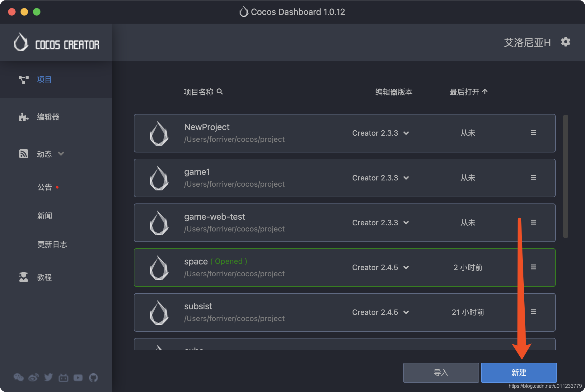The height and width of the screenshot is (392, 585).
Task: Open the Twitter social icon
Action: tap(49, 377)
